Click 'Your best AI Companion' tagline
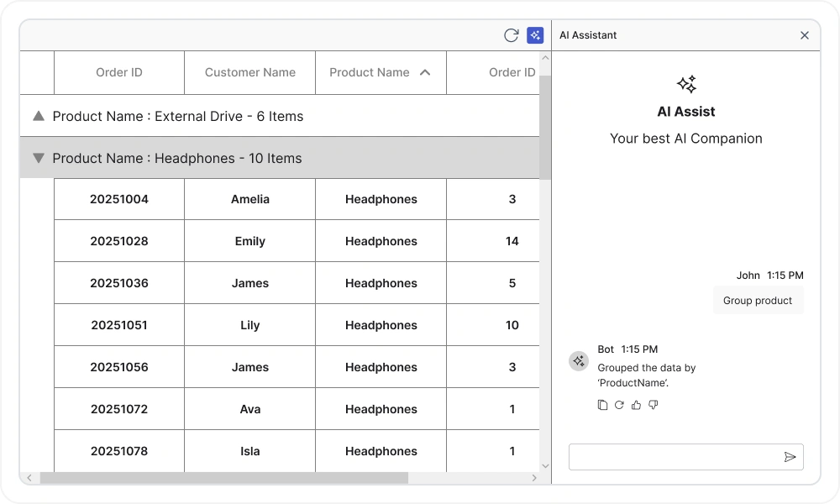This screenshot has width=840, height=504. tap(686, 139)
